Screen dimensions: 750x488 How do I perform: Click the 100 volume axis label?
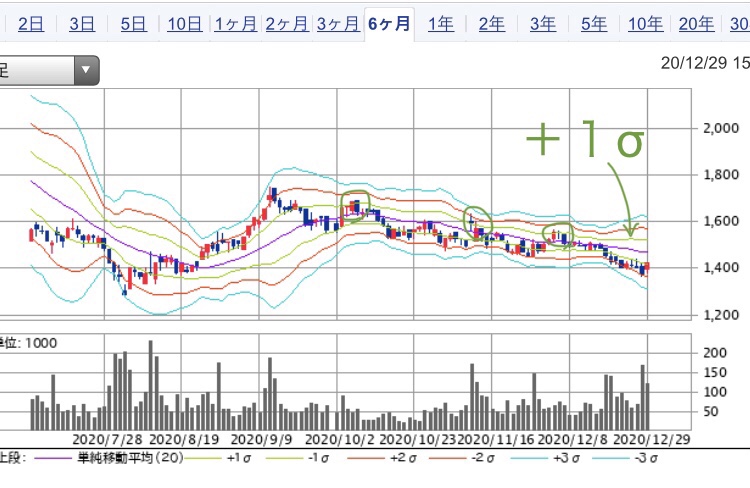(715, 392)
